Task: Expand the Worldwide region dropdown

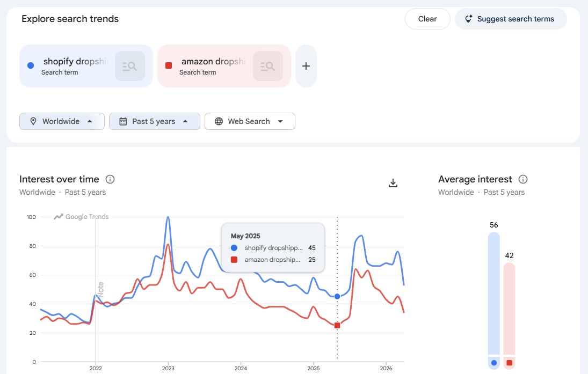Action: [x=61, y=121]
